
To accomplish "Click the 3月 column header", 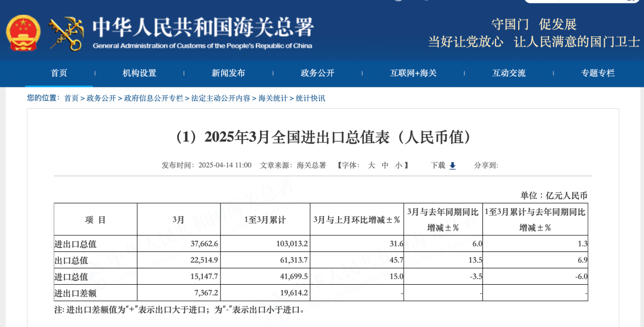I will coord(178,220).
